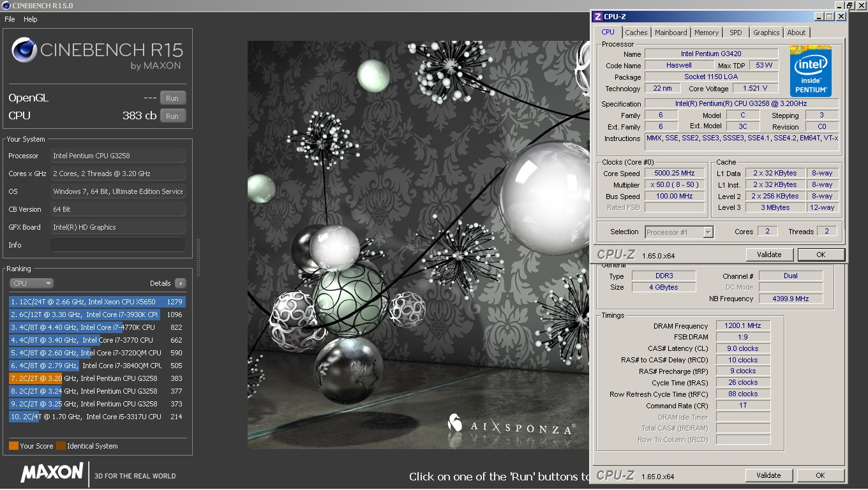Click the Channel # value Dual
868x490 pixels.
[x=790, y=276]
